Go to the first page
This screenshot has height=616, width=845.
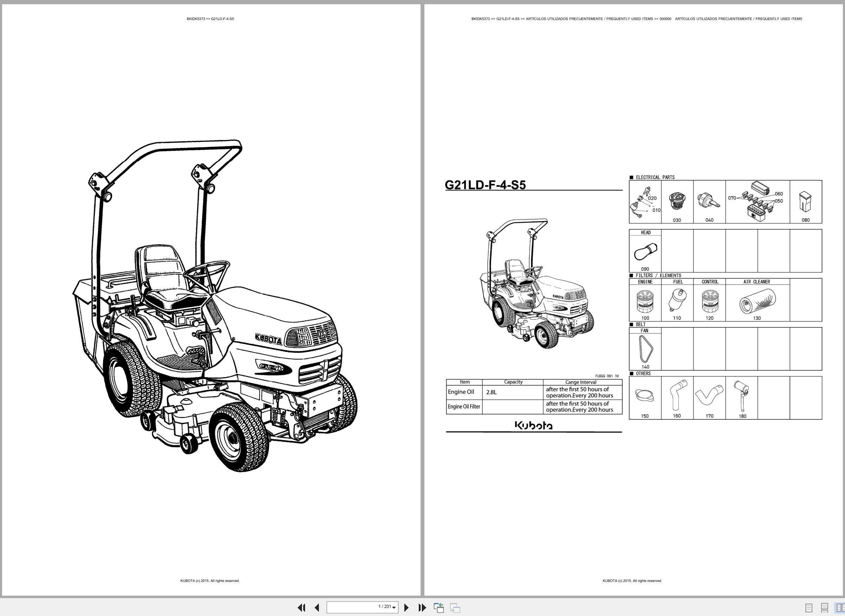pyautogui.click(x=301, y=608)
